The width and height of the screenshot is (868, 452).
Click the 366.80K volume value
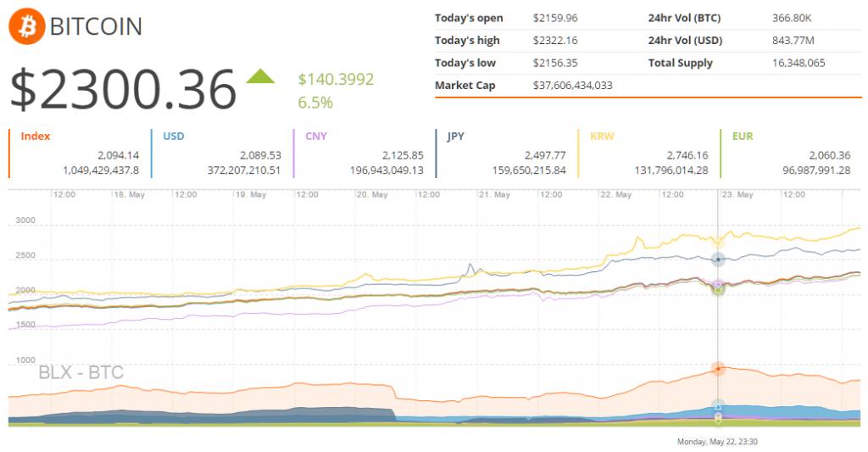pyautogui.click(x=792, y=19)
